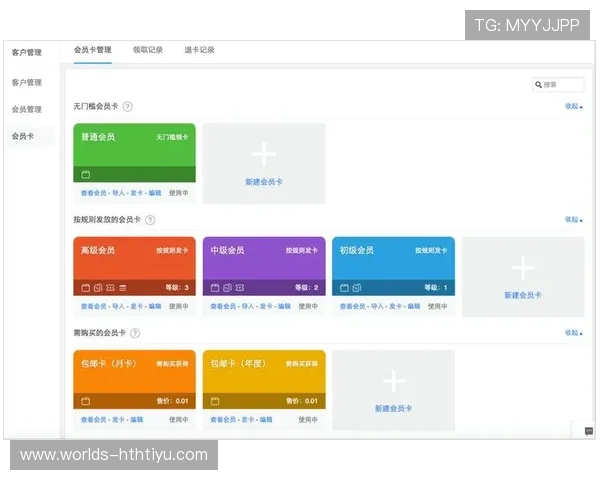
Task: Click the 等级: 3 text on 高级会员 card
Action: coord(177,287)
